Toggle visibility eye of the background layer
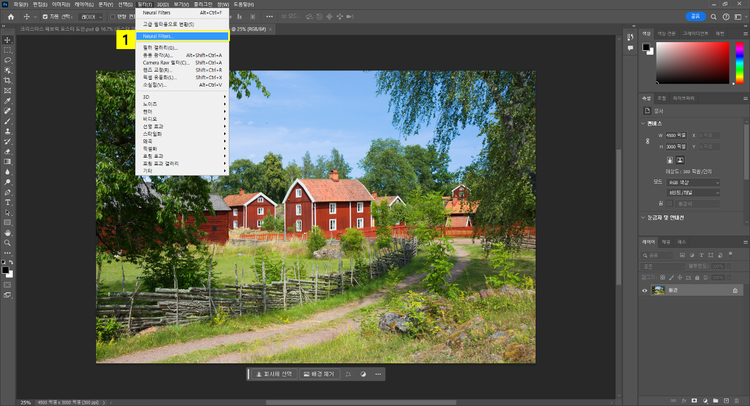Image resolution: width=750 pixels, height=406 pixels. pos(644,290)
